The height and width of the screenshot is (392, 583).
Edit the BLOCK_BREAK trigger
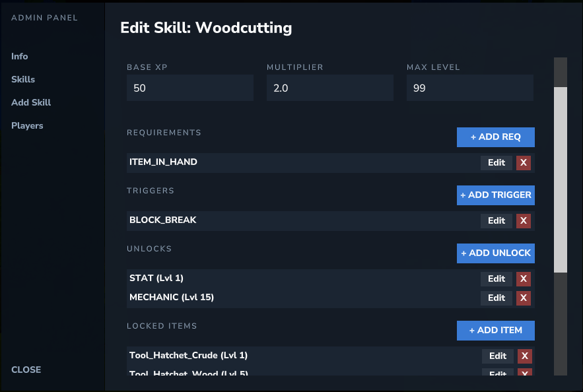pos(496,221)
